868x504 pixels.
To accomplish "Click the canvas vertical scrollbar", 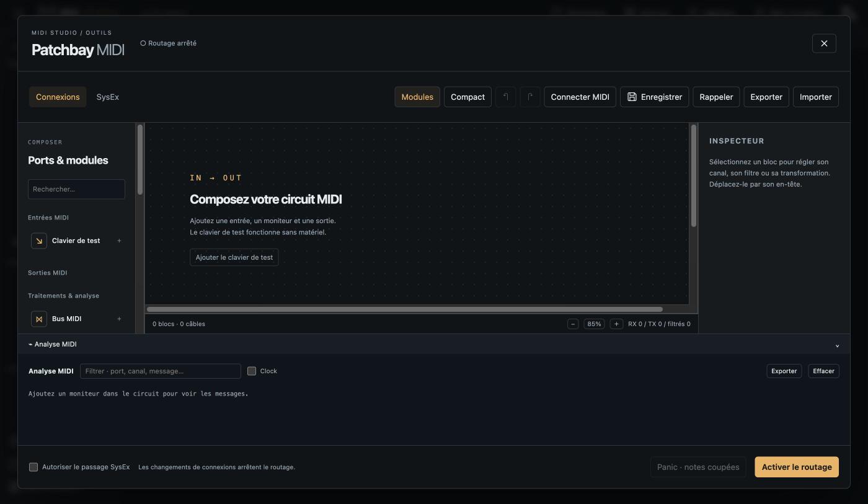I will [x=693, y=175].
